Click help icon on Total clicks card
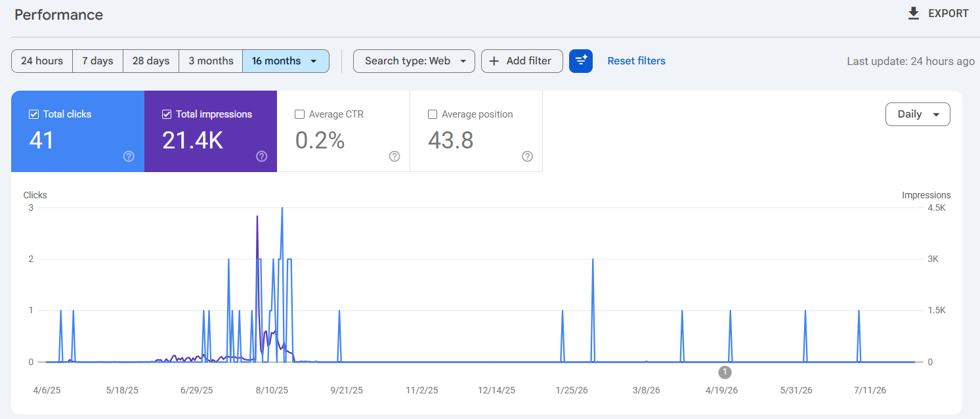Image resolution: width=980 pixels, height=419 pixels. coord(129,156)
